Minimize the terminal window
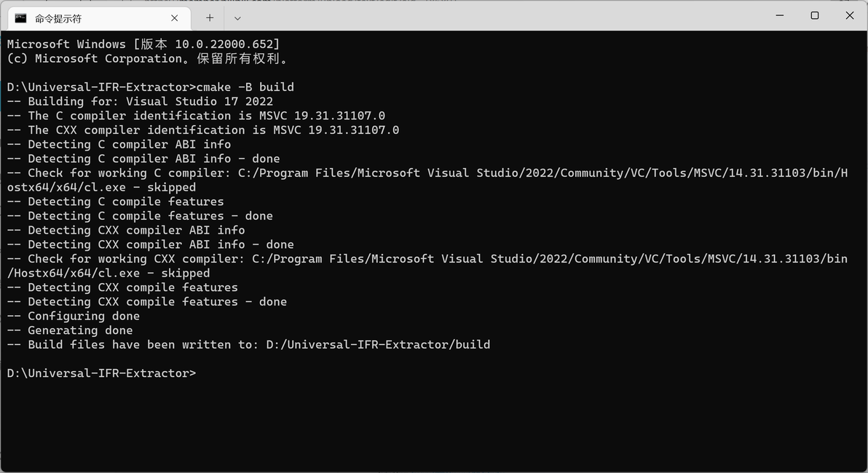Image resolution: width=868 pixels, height=473 pixels. point(780,15)
